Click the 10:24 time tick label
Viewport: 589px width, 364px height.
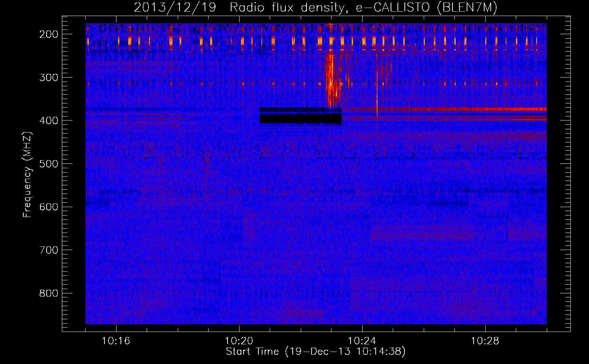[362, 341]
